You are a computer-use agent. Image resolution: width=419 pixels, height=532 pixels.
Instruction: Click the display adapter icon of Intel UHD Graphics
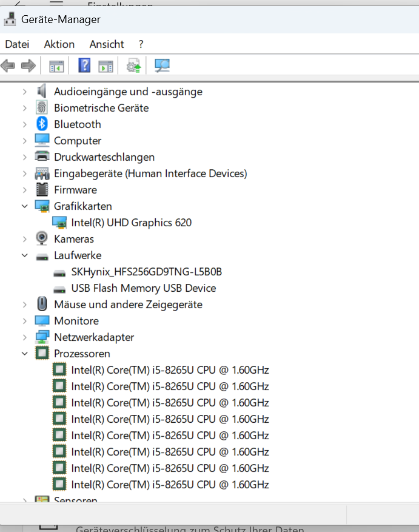coord(59,223)
